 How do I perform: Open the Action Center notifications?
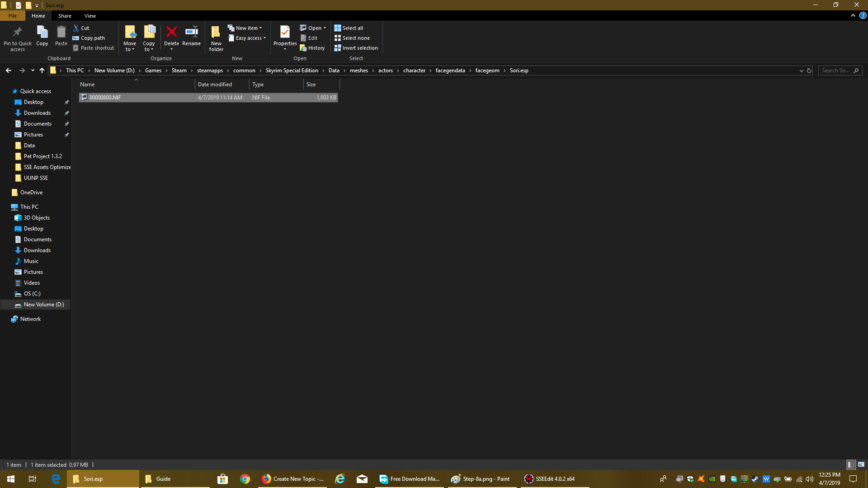pos(853,479)
